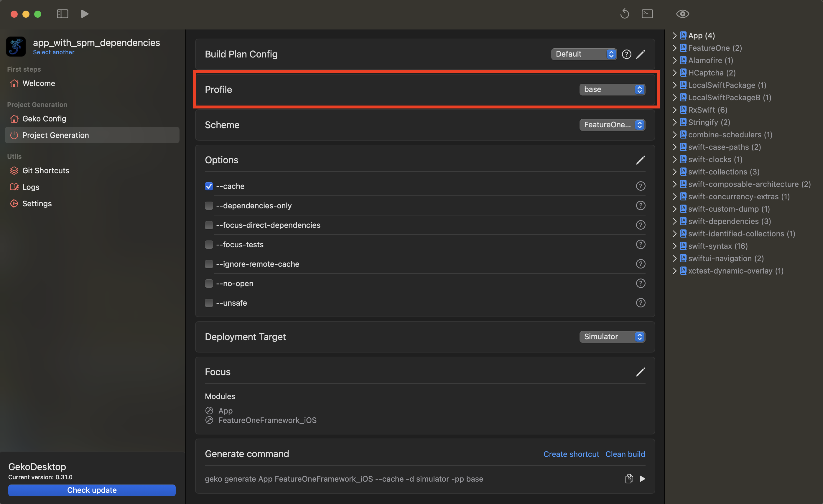Open the terminal icon in the toolbar
823x504 pixels.
click(647, 14)
